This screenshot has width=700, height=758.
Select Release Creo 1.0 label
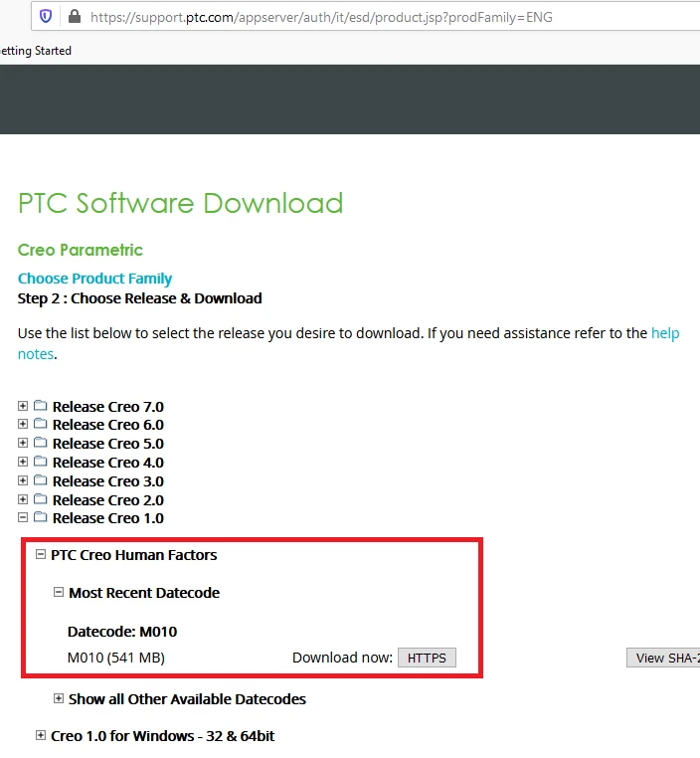pyautogui.click(x=108, y=517)
